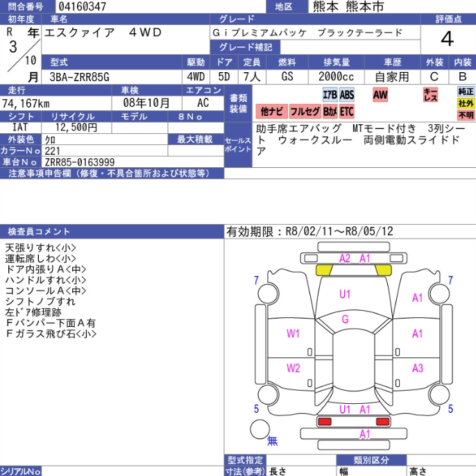
Task: Select the G windshield mark on diagram
Action: tap(345, 319)
